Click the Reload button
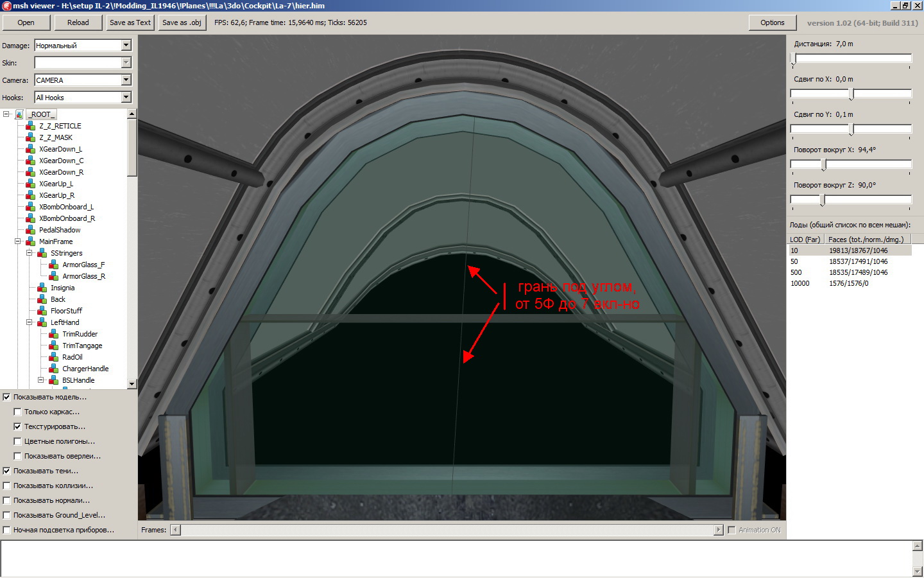The image size is (924, 578). click(x=78, y=22)
